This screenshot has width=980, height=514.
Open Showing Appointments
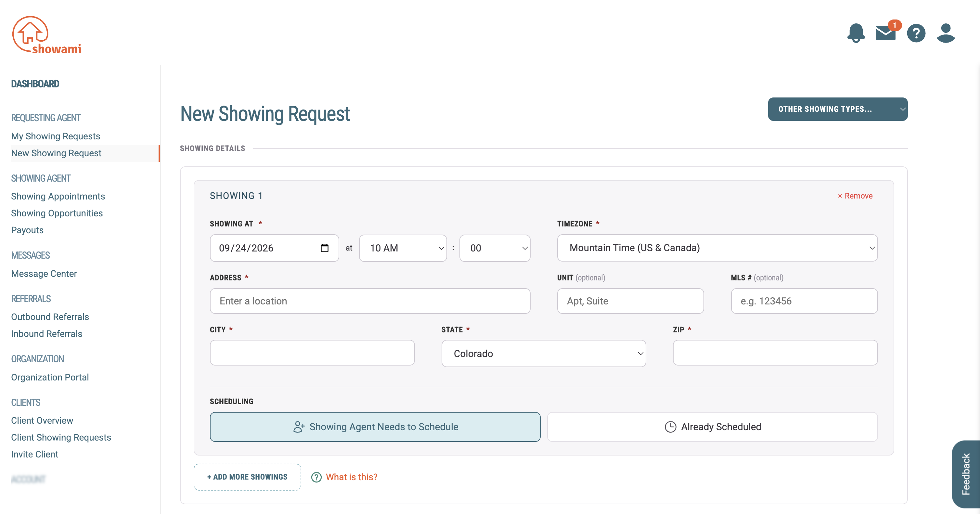pos(58,196)
